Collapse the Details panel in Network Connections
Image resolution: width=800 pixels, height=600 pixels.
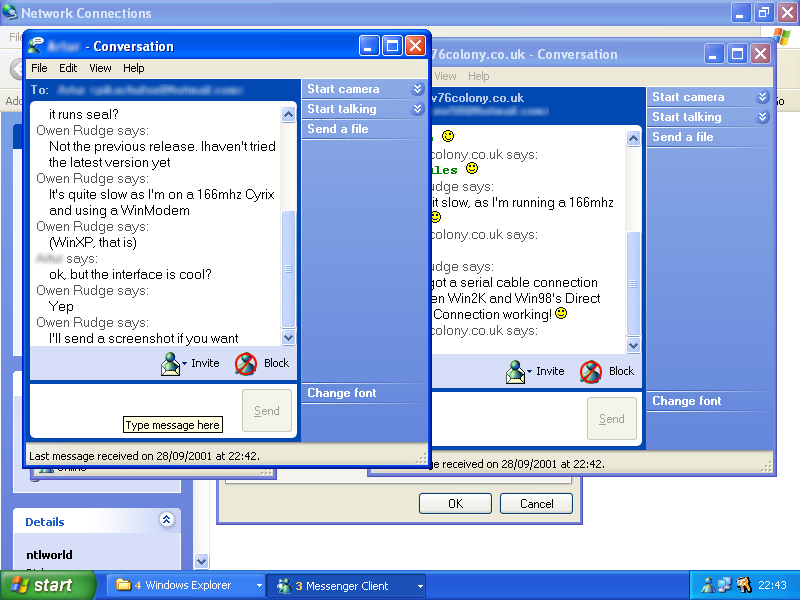(x=166, y=521)
